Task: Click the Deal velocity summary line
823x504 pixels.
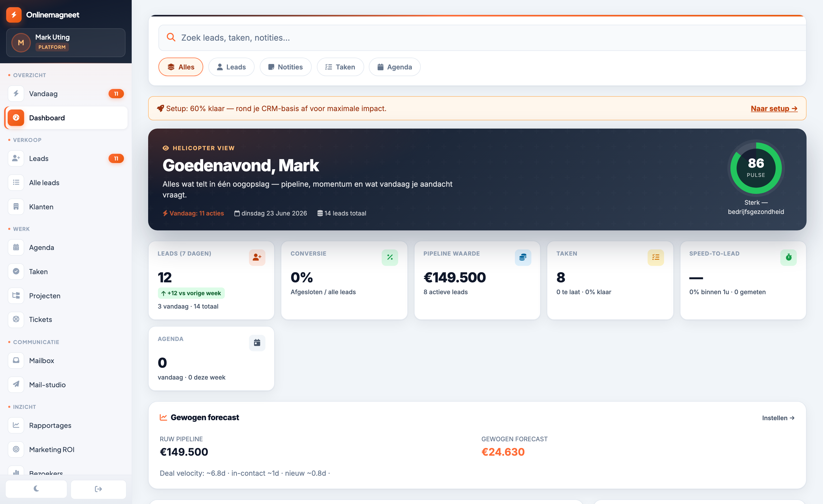Action: click(245, 473)
